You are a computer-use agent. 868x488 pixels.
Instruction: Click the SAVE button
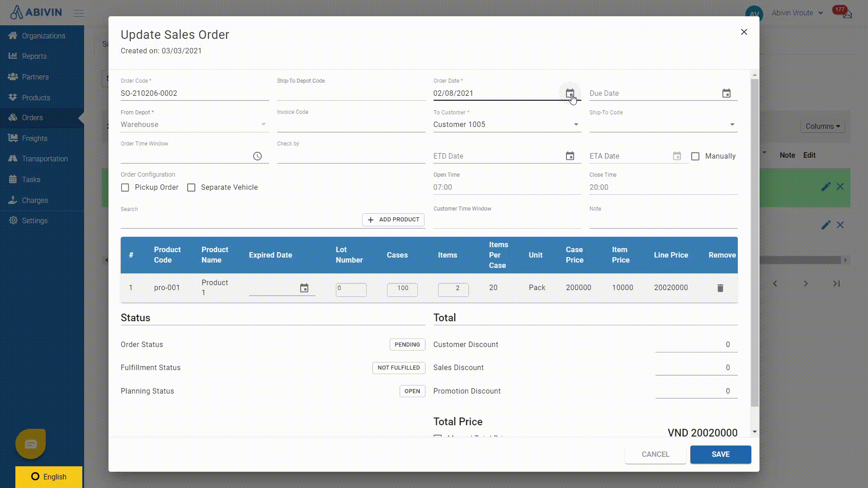point(720,454)
